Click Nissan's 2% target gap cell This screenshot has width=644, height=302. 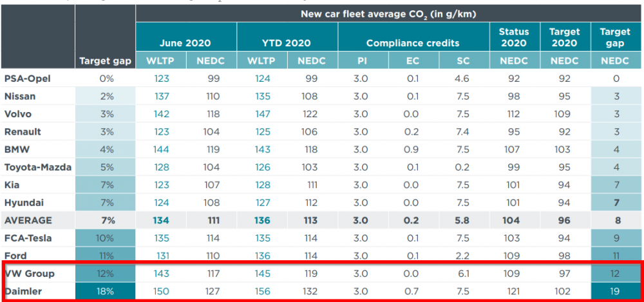tap(106, 97)
